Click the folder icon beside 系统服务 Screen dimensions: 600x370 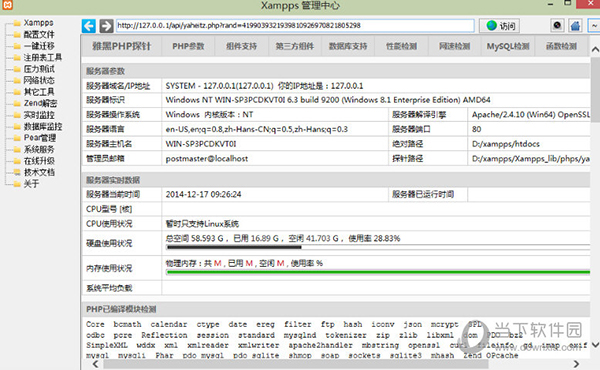pos(17,150)
